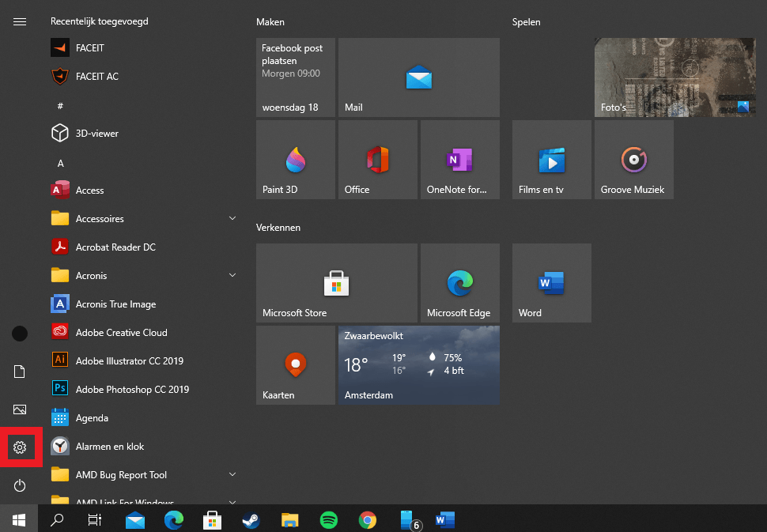Open Google Chrome from the taskbar
The width and height of the screenshot is (767, 532).
[368, 519]
